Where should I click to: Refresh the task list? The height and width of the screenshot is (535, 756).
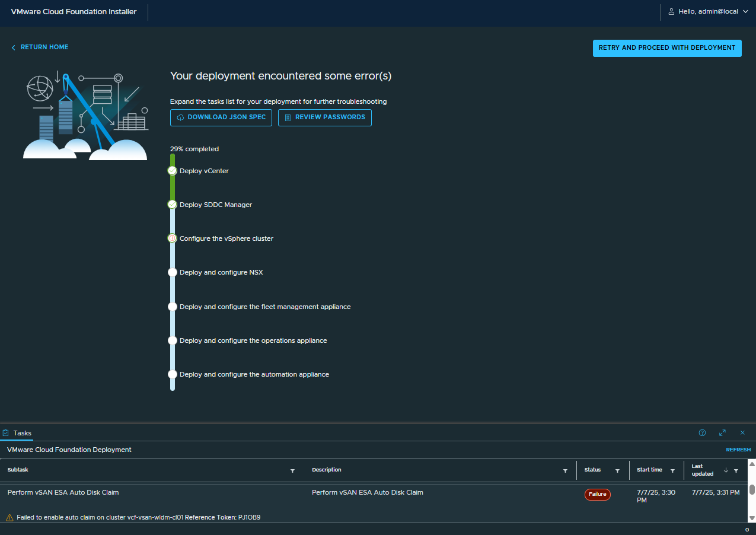(x=738, y=450)
